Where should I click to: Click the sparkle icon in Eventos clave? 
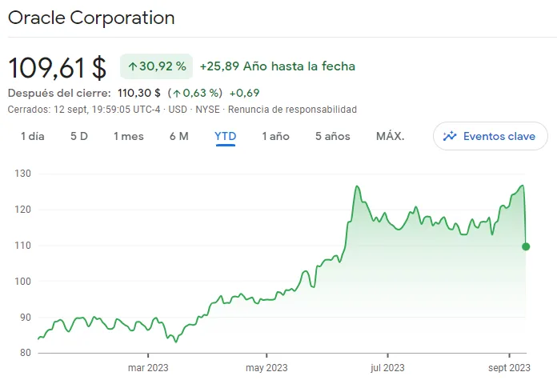[450, 136]
